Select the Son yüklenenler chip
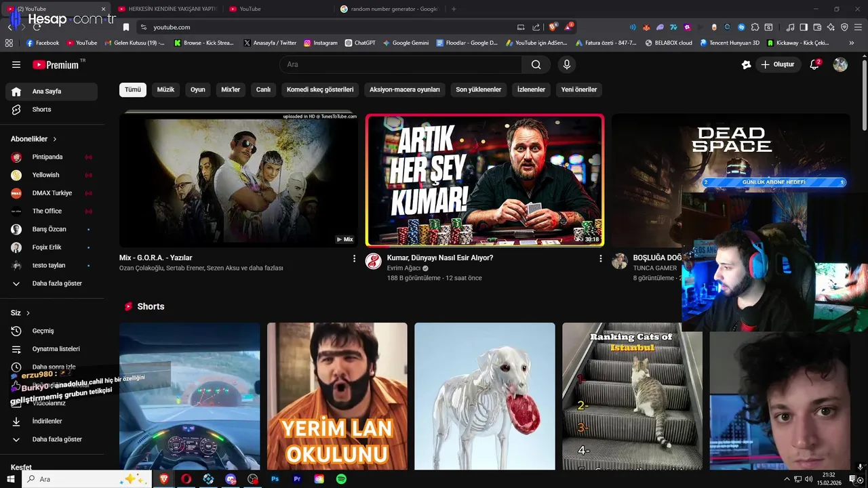 pos(479,89)
